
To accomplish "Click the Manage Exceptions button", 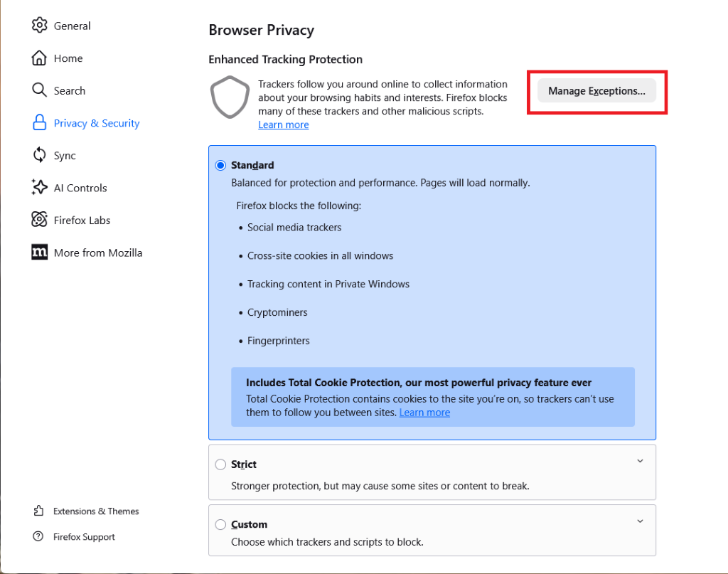I will [x=596, y=90].
